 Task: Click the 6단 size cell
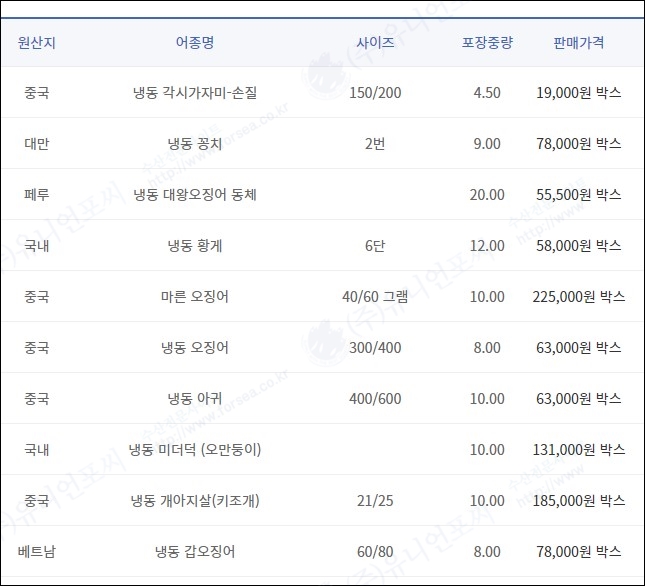click(x=375, y=246)
